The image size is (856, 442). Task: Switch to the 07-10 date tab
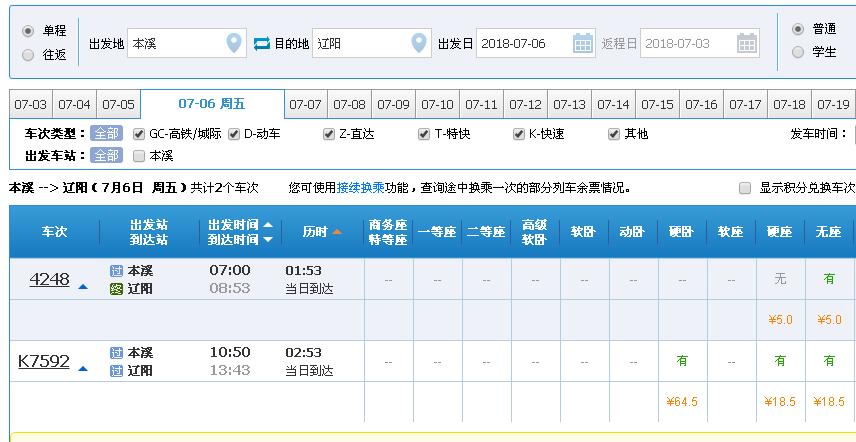[437, 104]
